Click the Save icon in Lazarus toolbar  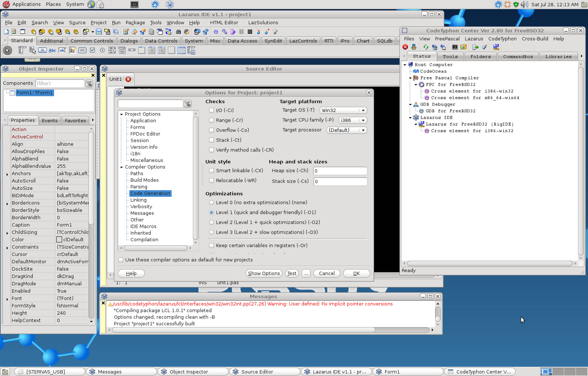pyautogui.click(x=99, y=32)
